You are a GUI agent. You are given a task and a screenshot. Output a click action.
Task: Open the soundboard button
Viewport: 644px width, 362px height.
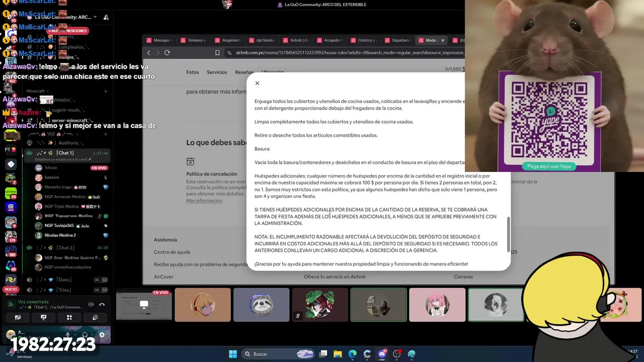(x=95, y=317)
